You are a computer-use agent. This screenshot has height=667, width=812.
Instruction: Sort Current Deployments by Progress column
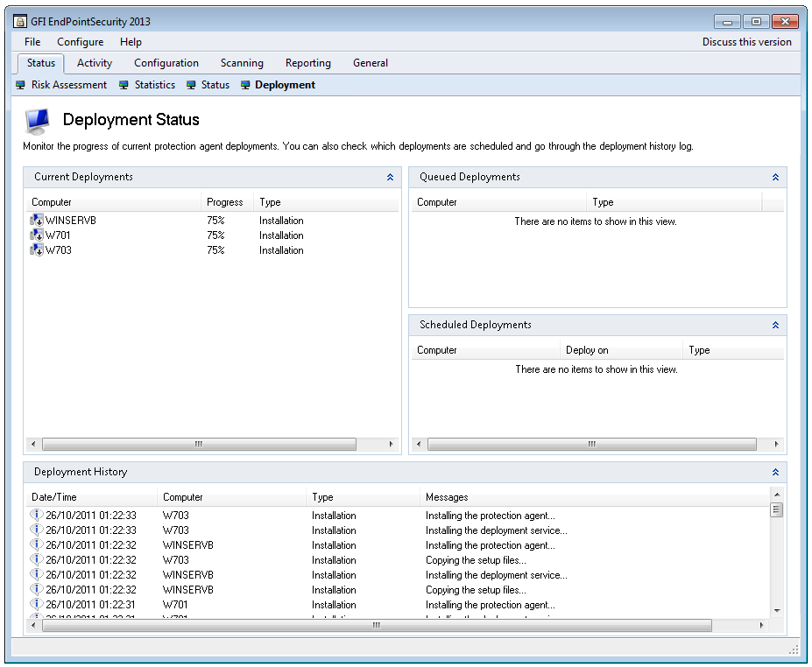(x=227, y=202)
